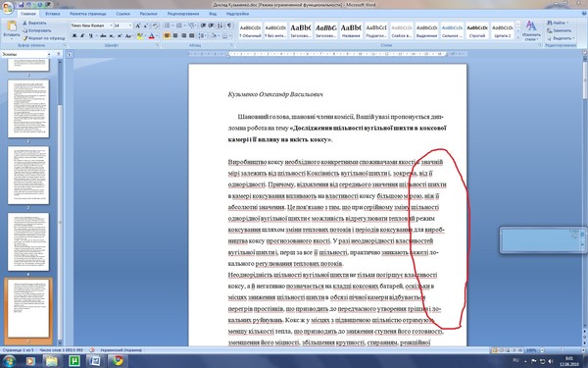Image resolution: width=588 pixels, height=368 pixels.
Task: Apply the Обычный style
Action: 250,30
